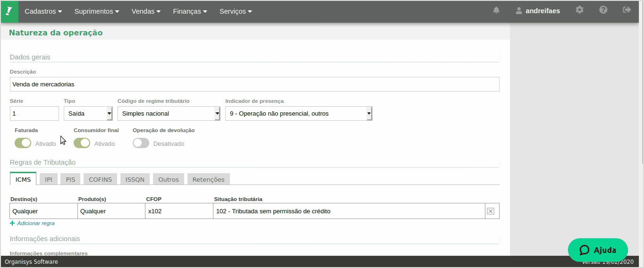
Task: Switch to the COFINS tab
Action: pos(101,179)
